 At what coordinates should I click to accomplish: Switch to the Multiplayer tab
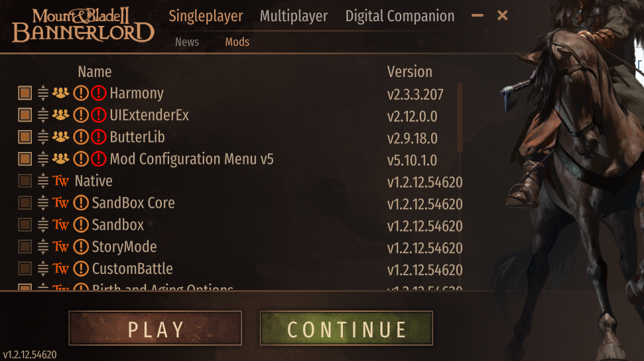[294, 16]
